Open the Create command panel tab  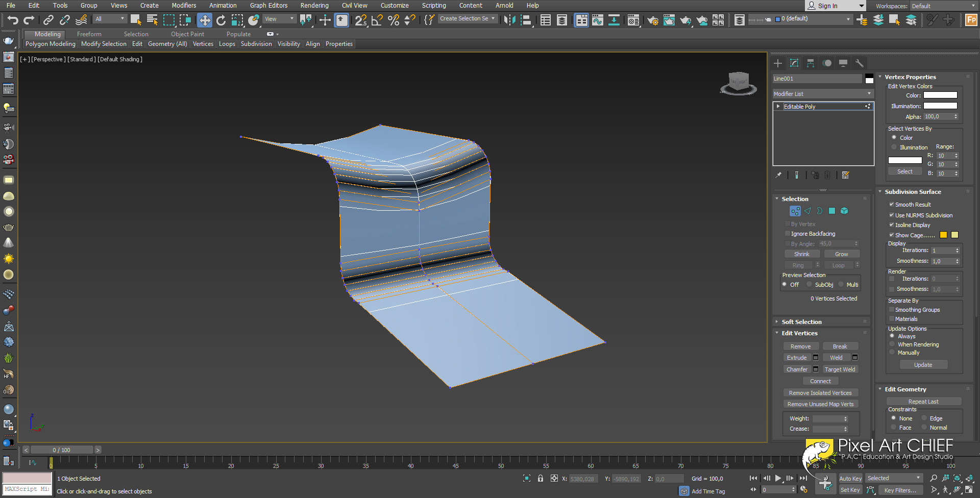pyautogui.click(x=778, y=63)
